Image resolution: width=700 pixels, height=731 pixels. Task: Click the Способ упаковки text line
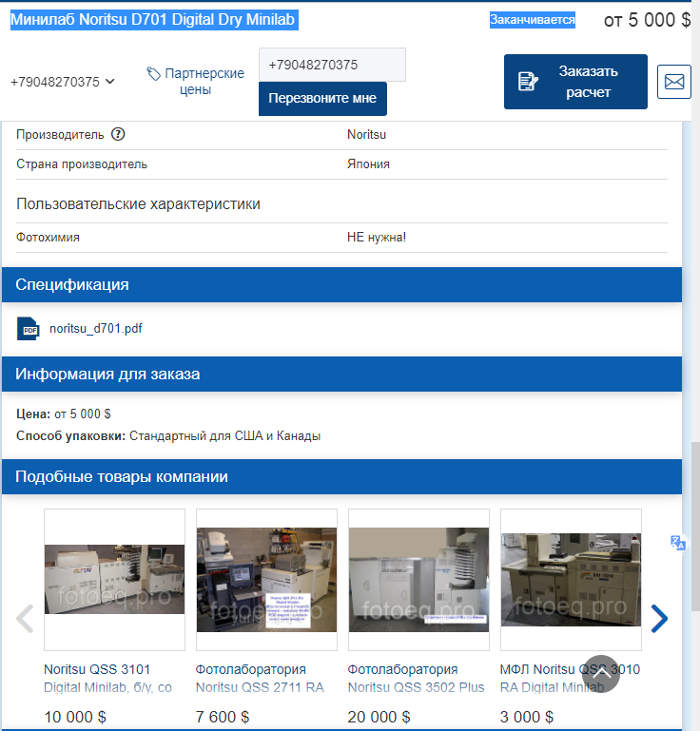(168, 436)
